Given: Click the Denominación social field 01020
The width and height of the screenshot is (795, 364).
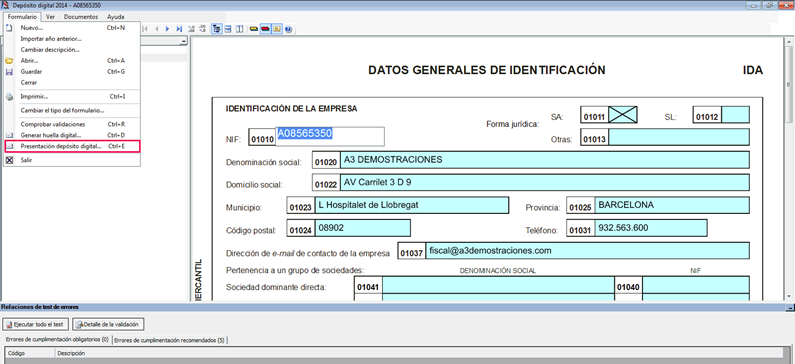Looking at the screenshot, I should point(545,160).
